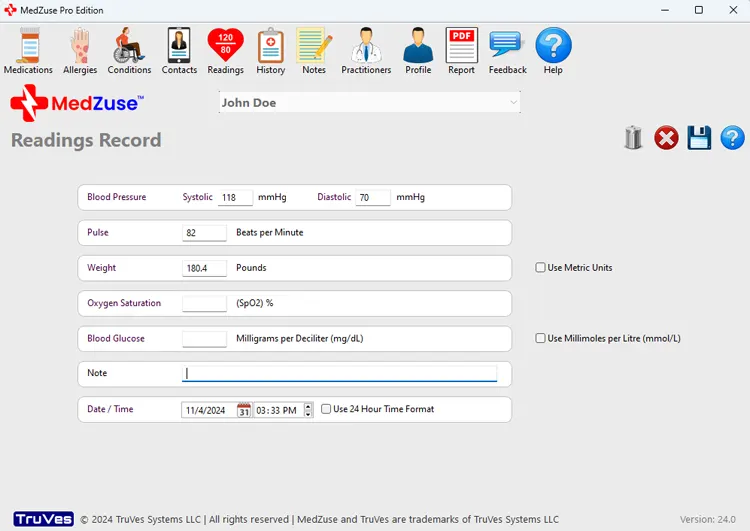This screenshot has width=750, height=531.
Task: Open the Contacts section
Action: pyautogui.click(x=179, y=50)
